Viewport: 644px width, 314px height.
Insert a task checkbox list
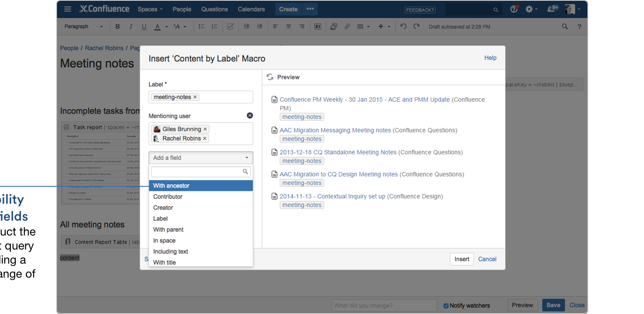click(230, 26)
